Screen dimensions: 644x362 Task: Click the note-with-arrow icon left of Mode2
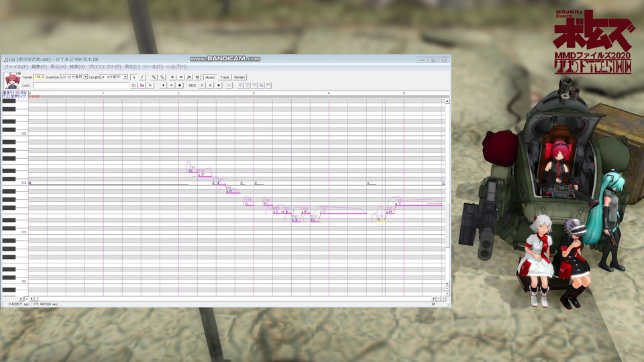(x=189, y=77)
